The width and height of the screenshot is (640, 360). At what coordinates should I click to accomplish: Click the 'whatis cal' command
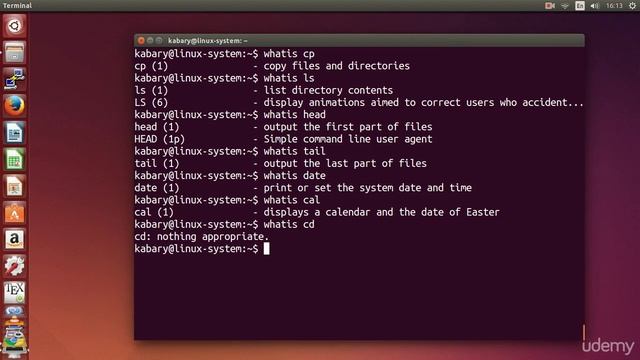click(x=292, y=200)
